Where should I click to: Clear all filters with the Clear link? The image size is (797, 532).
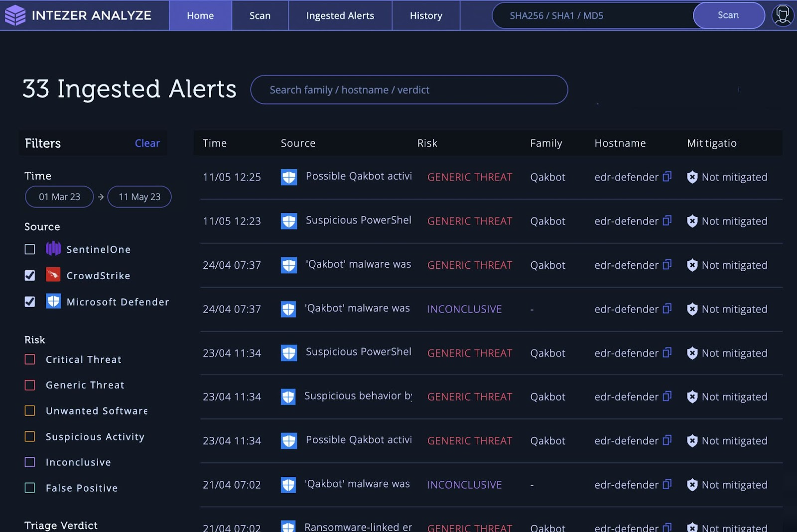pos(147,143)
